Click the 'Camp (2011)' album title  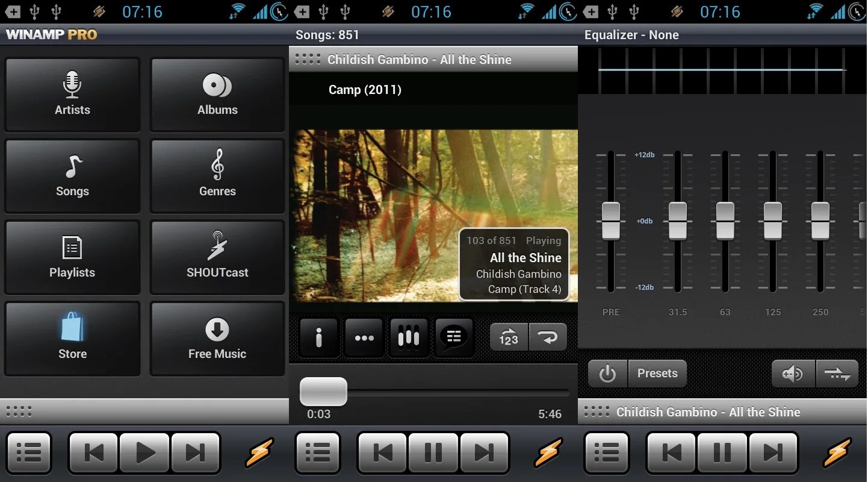[x=365, y=90]
